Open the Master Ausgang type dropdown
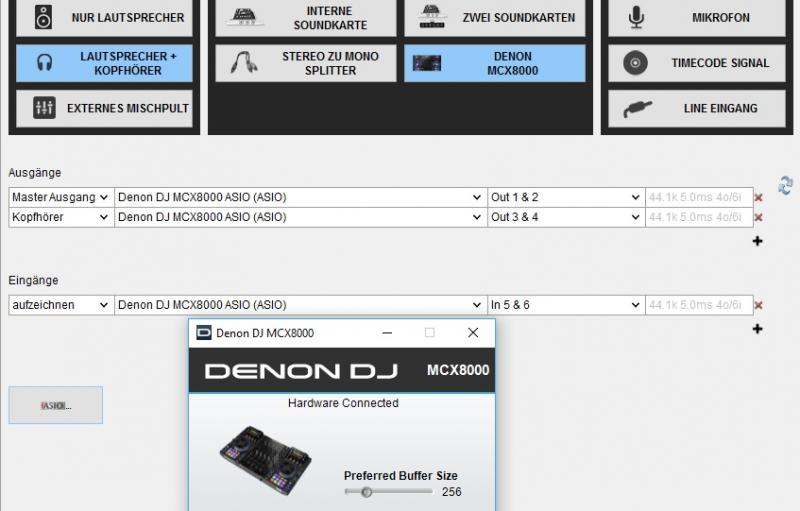Screen dimensions: 800x511 pyautogui.click(x=61, y=197)
